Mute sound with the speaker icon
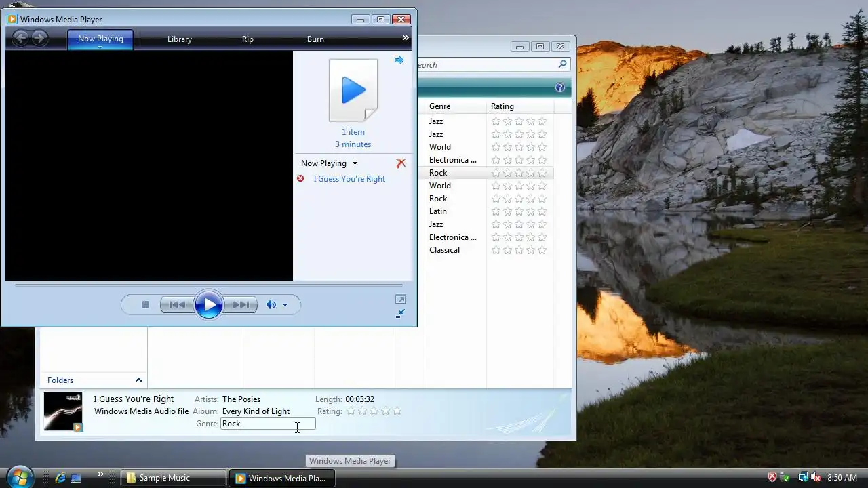This screenshot has width=868, height=488. click(271, 305)
